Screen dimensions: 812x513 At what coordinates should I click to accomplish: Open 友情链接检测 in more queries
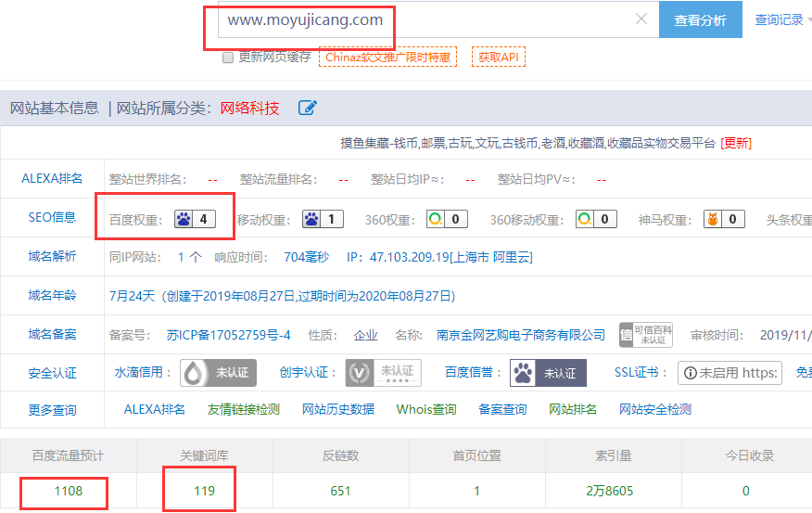pyautogui.click(x=244, y=409)
